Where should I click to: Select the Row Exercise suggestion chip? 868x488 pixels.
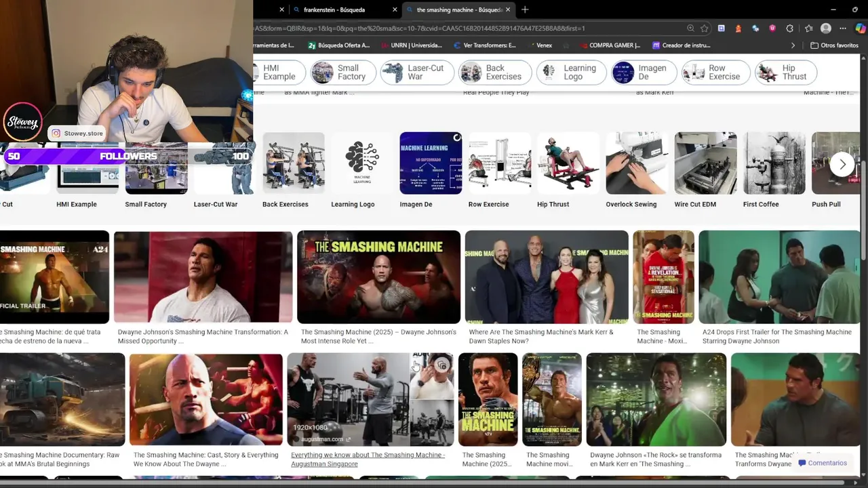[716, 73]
